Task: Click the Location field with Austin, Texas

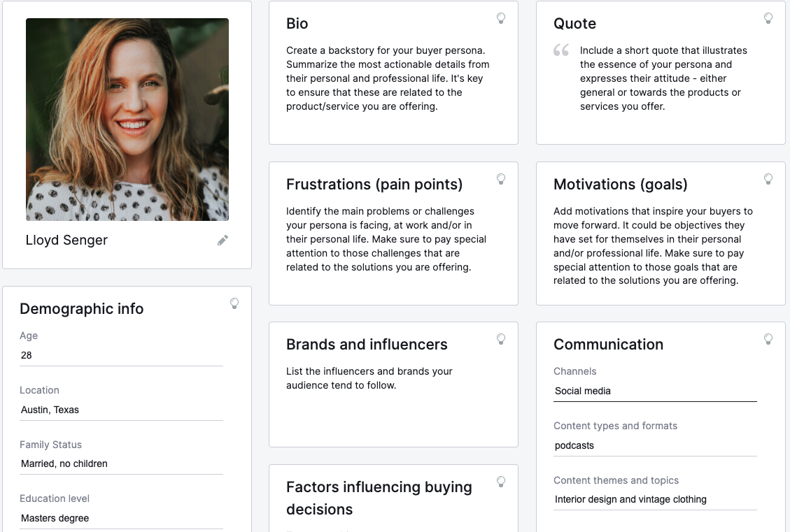Action: pos(121,410)
